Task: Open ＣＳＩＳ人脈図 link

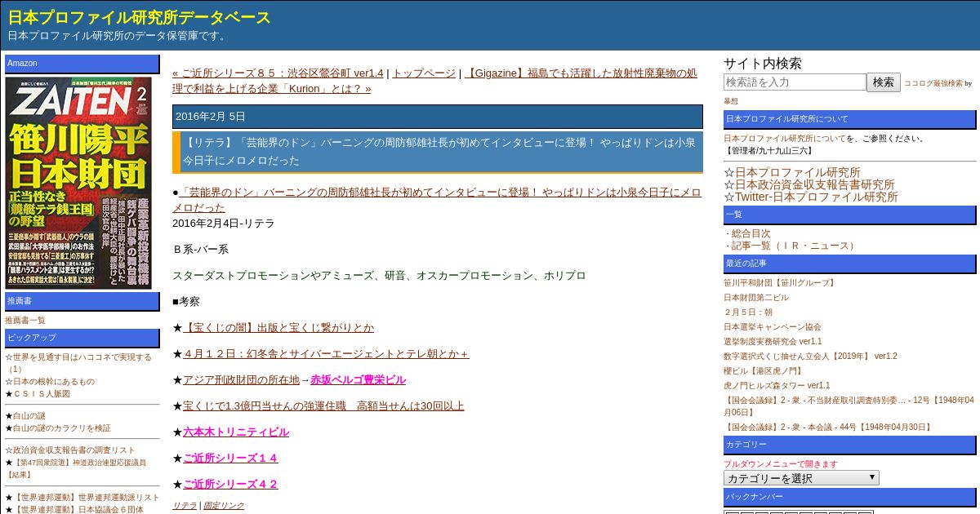Action: 42,394
